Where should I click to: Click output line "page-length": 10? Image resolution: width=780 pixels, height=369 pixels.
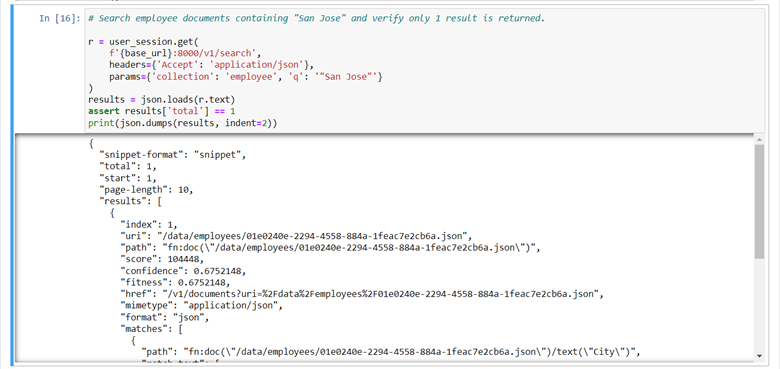tap(146, 189)
